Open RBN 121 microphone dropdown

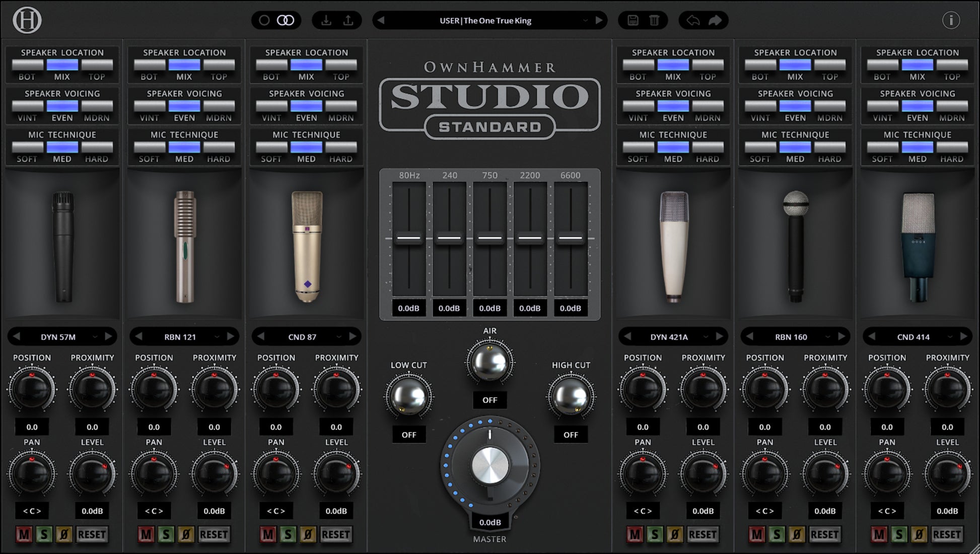pyautogui.click(x=184, y=337)
